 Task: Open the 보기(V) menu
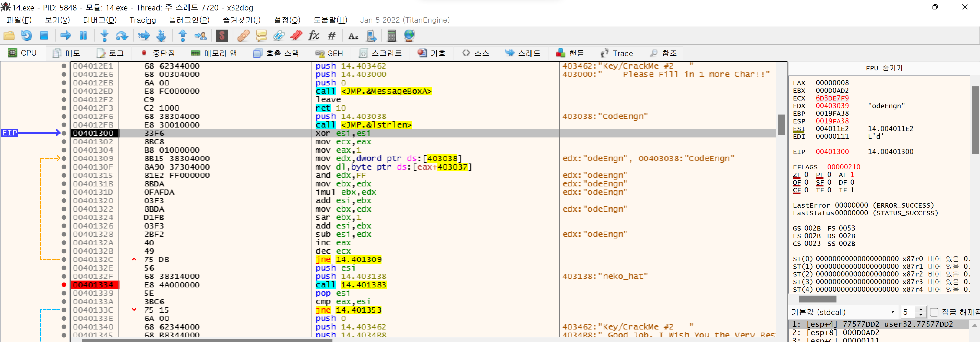pyautogui.click(x=57, y=20)
